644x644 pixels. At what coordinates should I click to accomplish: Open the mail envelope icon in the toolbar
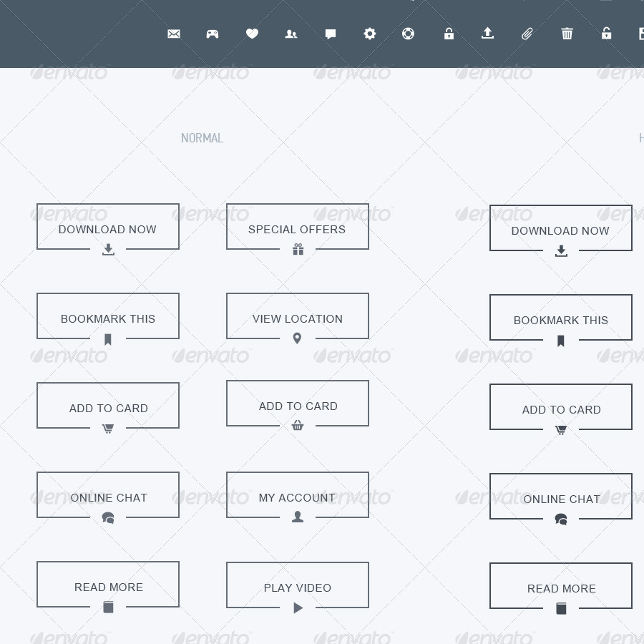coord(173,34)
